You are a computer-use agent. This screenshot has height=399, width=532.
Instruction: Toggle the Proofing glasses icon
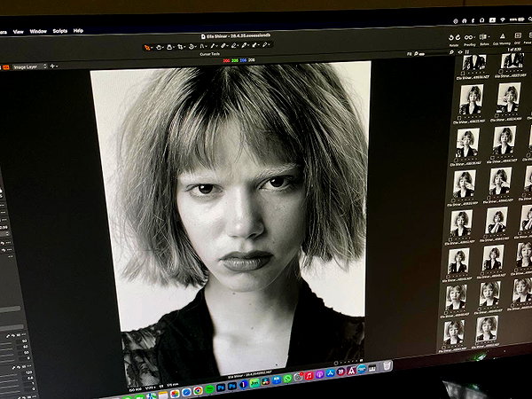click(x=468, y=37)
